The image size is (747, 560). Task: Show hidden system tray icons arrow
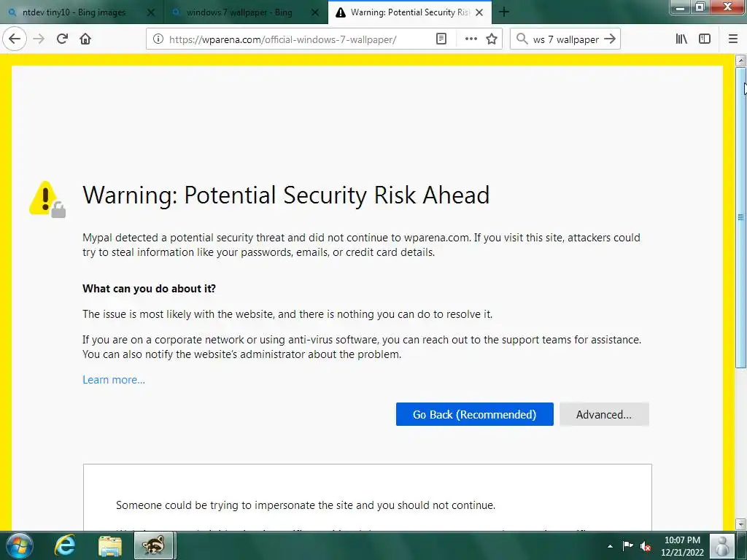[610, 545]
